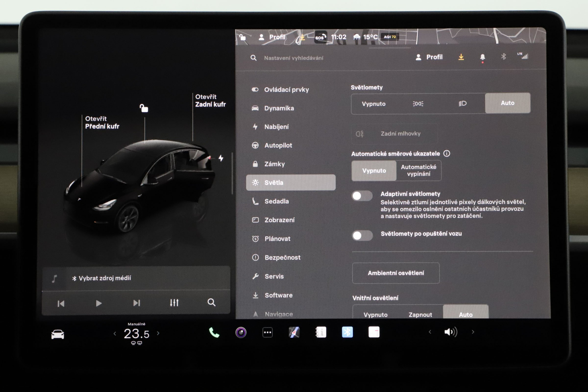Image resolution: width=588 pixels, height=392 pixels.
Task: Open the dashcam viewer icon in the taskbar
Action: 241,332
